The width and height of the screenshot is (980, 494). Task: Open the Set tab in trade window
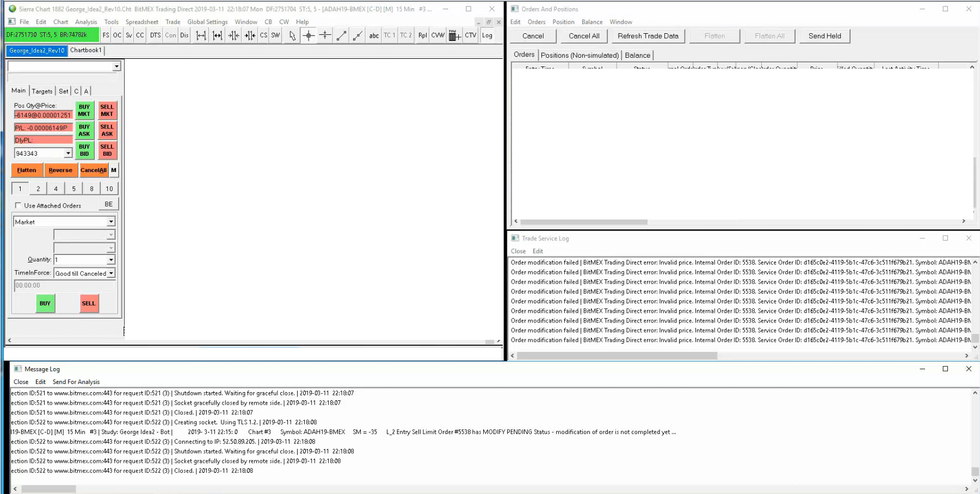coord(64,91)
